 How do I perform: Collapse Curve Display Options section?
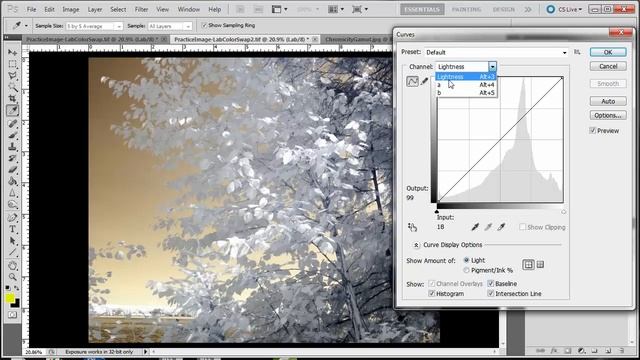point(416,245)
